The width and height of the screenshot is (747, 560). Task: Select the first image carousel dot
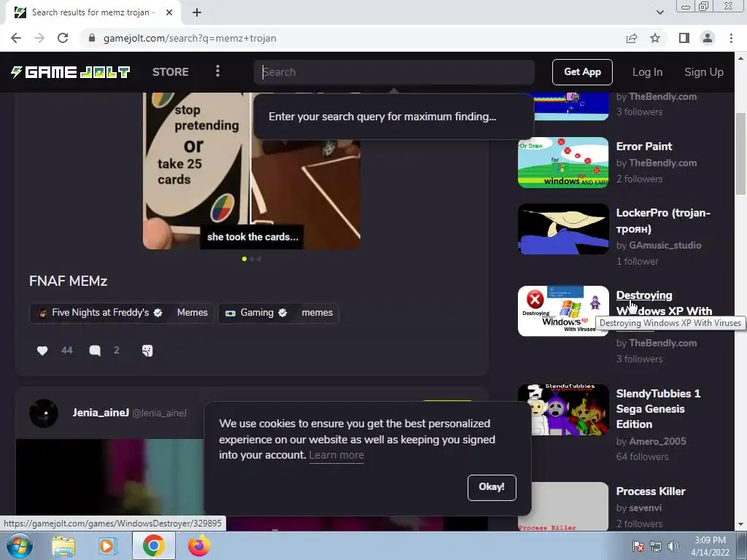(244, 259)
